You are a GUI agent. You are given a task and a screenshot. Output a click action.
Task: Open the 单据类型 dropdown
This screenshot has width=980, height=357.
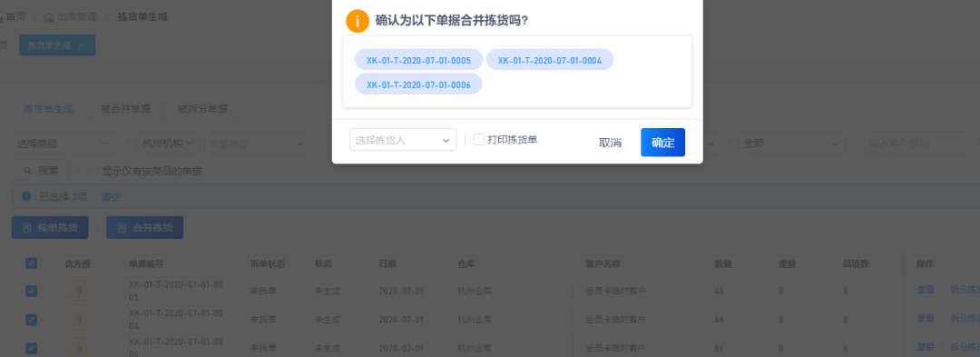click(256, 144)
